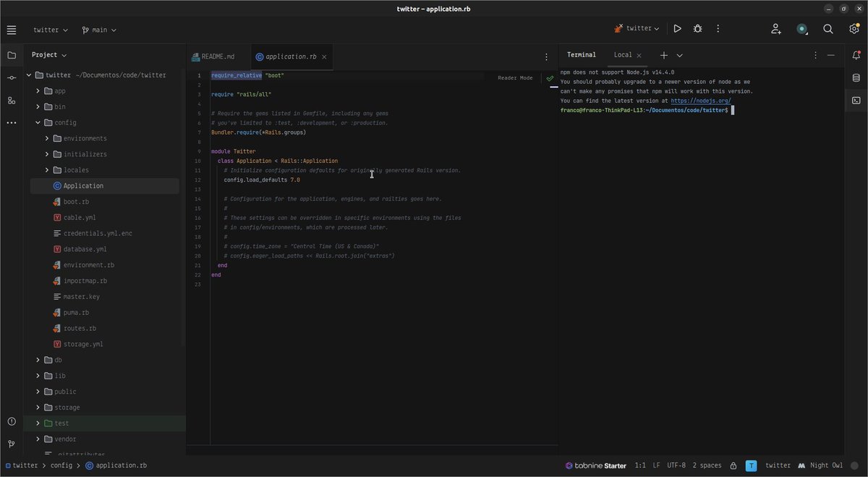Click the green plugin status icon
The width and height of the screenshot is (868, 477).
coord(802,29)
